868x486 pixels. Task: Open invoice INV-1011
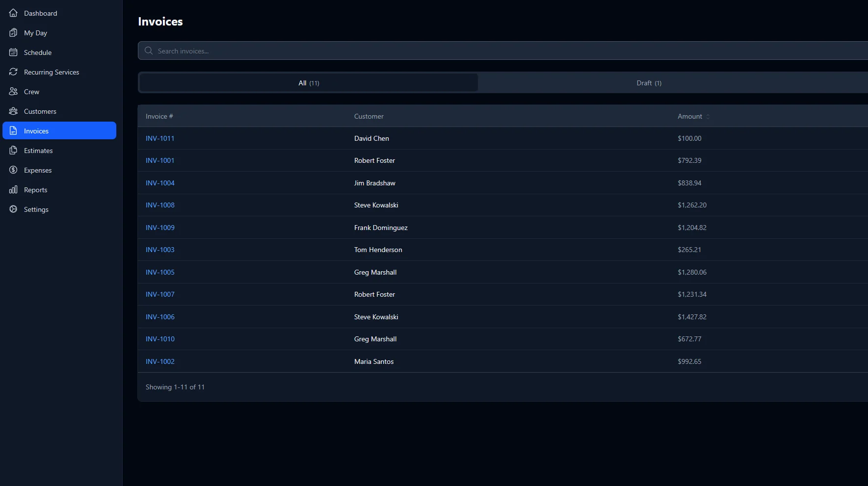(160, 138)
